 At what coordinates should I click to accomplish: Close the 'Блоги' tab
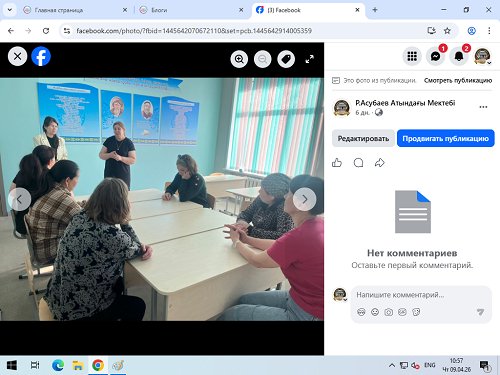pos(241,10)
